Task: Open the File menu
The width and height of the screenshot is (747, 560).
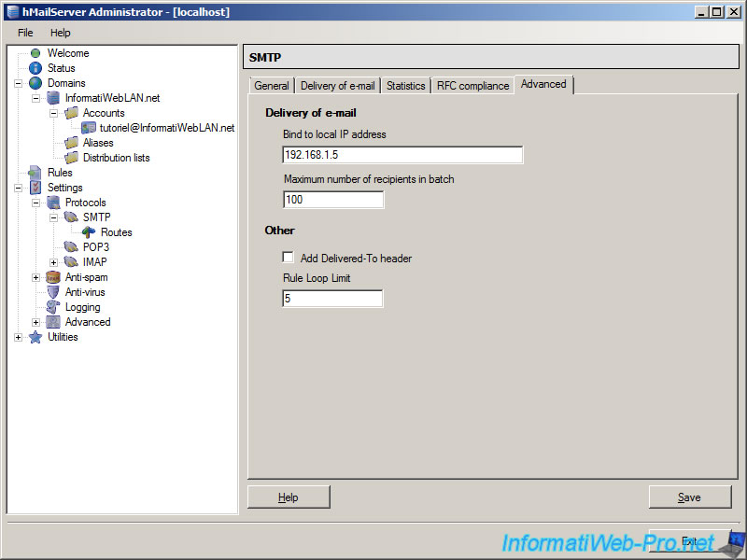Action: [25, 33]
